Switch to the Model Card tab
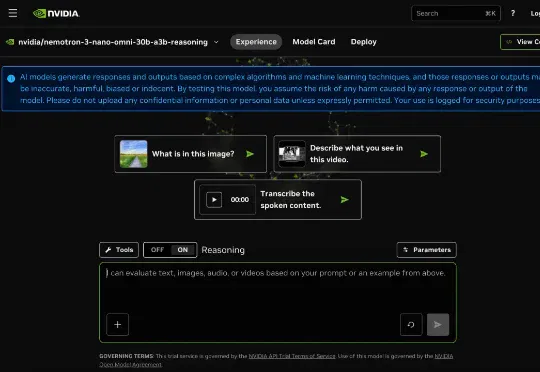 tap(314, 42)
